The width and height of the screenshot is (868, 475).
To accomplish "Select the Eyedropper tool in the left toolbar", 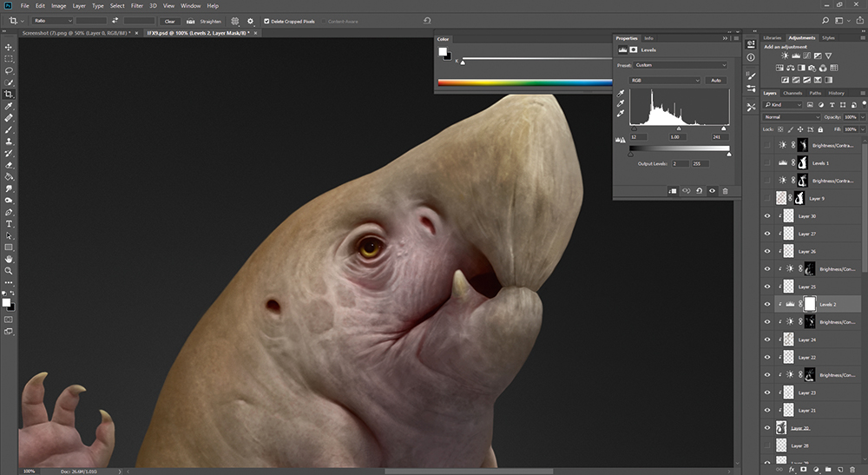I will 9,106.
